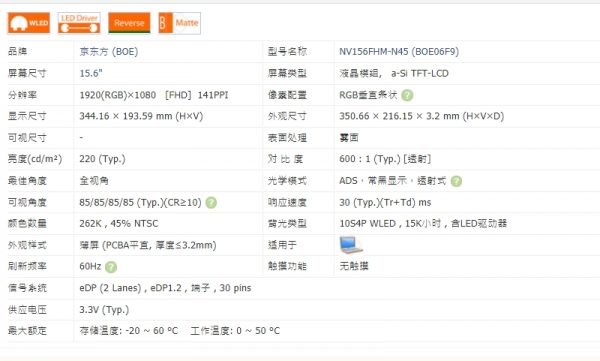Open help icon beside 85/85/85/85 viewing angle
This screenshot has height=361, width=600.
coord(211,203)
